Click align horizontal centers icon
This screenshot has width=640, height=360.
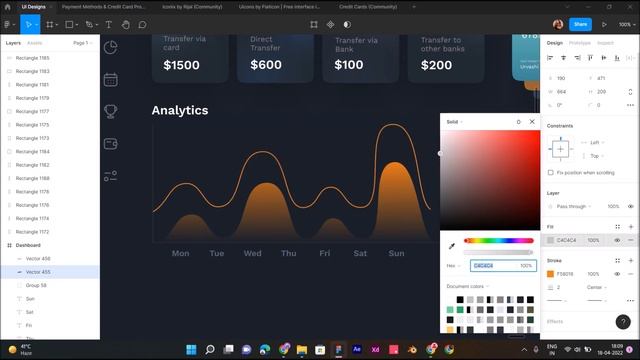coord(564,58)
